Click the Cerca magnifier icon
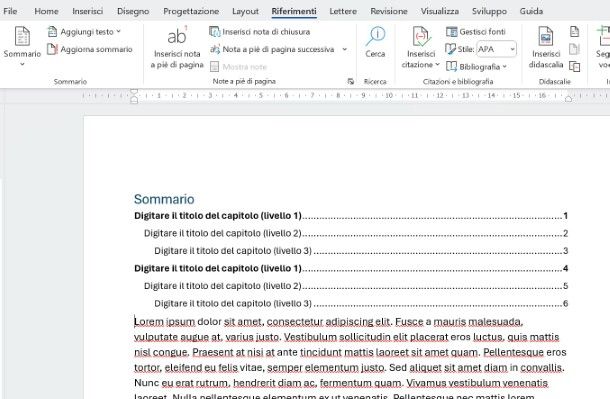The height and width of the screenshot is (399, 610). pos(375,36)
